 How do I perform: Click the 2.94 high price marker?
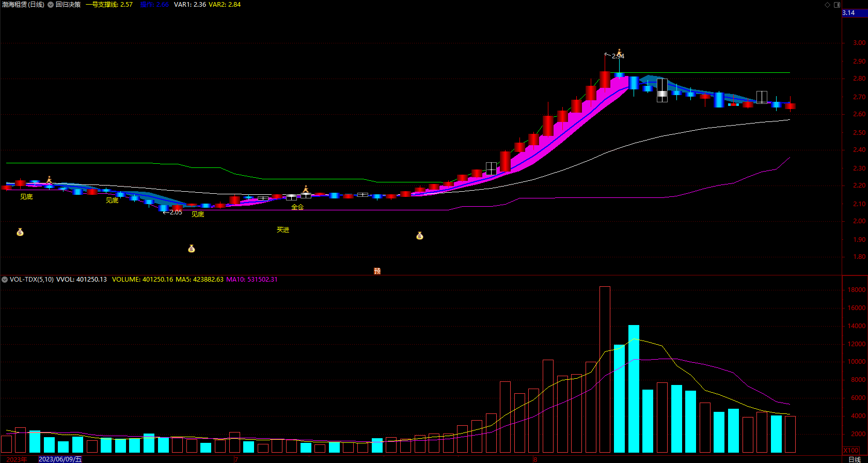click(x=618, y=56)
